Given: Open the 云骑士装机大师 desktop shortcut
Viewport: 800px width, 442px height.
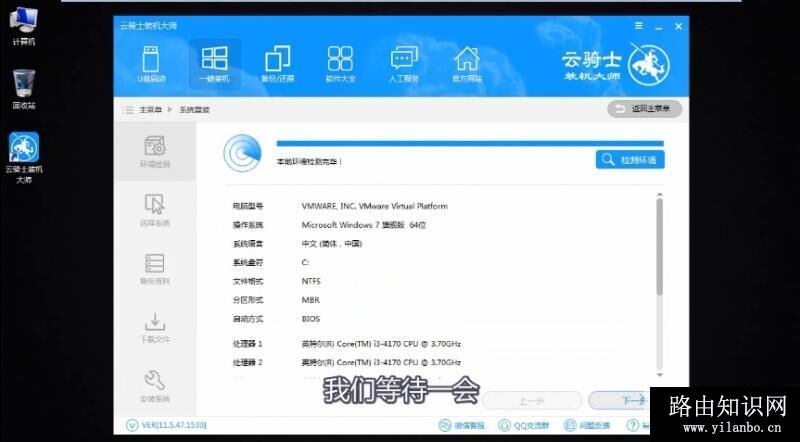Looking at the screenshot, I should point(24,158).
